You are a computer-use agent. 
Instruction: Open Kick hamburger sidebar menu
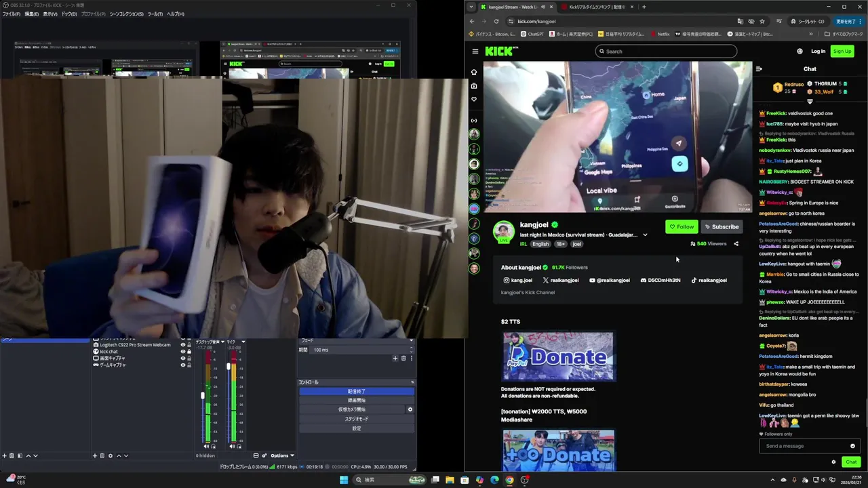coord(475,51)
